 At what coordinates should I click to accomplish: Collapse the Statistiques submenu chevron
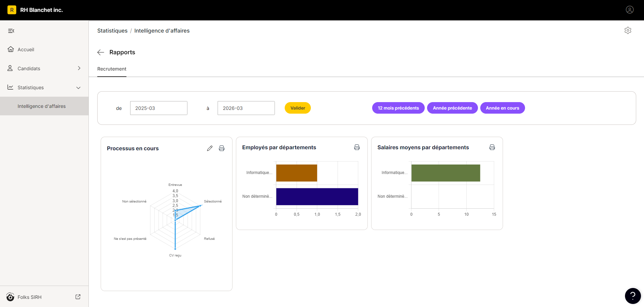[78, 88]
